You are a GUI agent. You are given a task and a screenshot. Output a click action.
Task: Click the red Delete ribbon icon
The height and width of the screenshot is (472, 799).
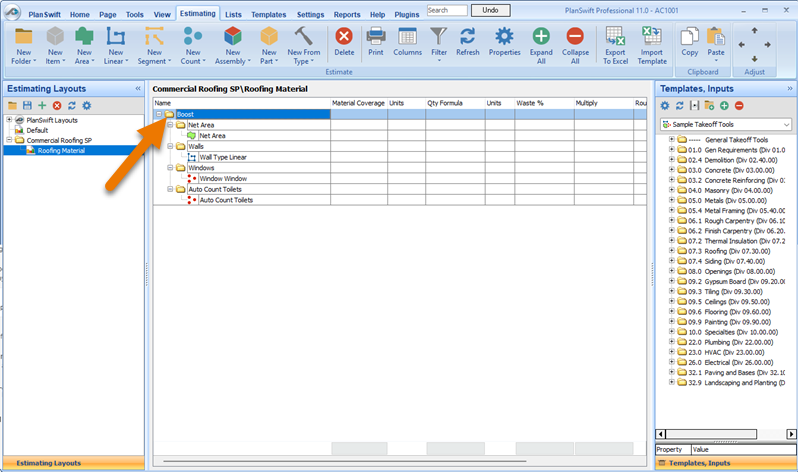[x=344, y=37]
